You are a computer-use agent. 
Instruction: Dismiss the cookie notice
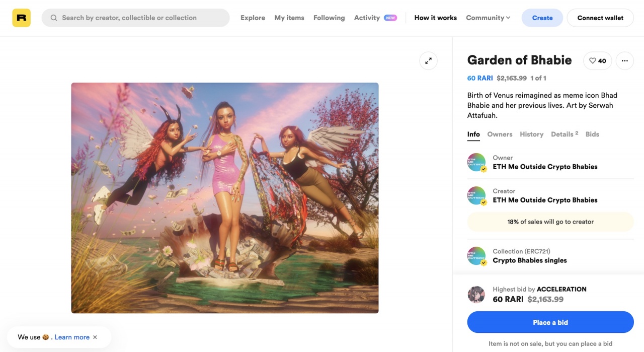pyautogui.click(x=95, y=337)
